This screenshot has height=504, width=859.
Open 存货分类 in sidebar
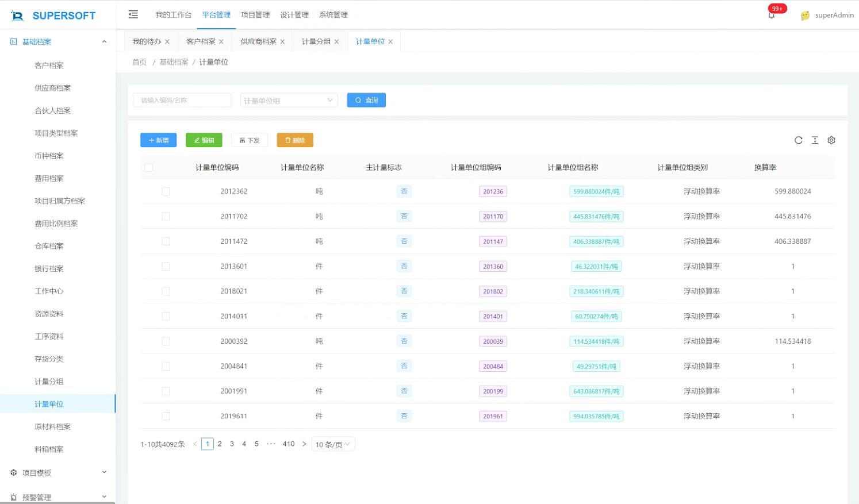click(x=49, y=359)
